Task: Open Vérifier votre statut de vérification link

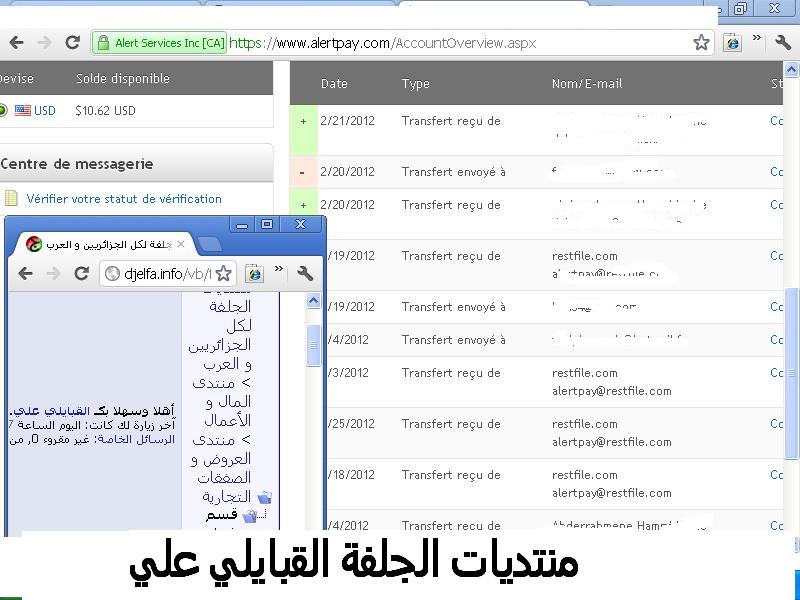Action: point(124,199)
